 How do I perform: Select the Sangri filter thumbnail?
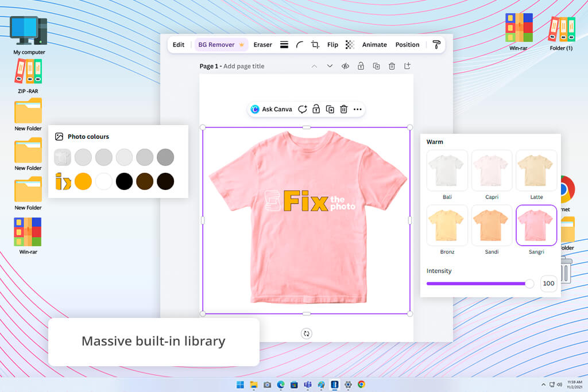pos(536,226)
